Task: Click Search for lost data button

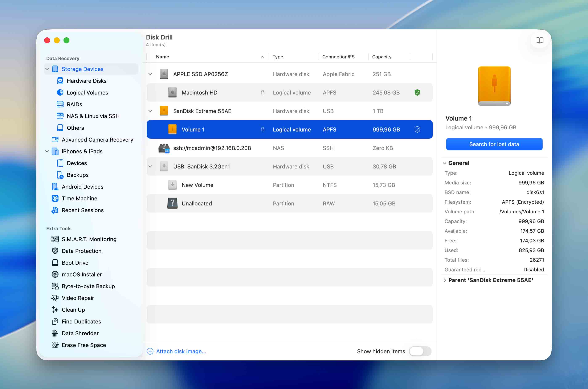Action: click(x=494, y=144)
